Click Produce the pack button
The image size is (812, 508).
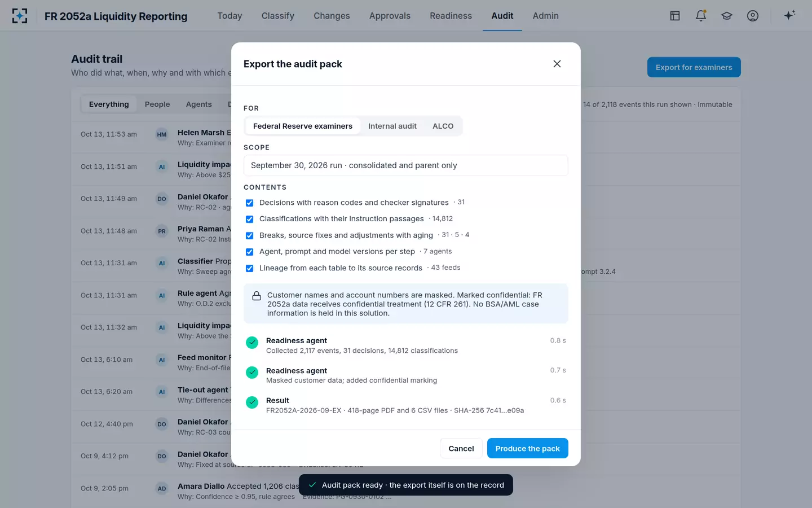527,448
